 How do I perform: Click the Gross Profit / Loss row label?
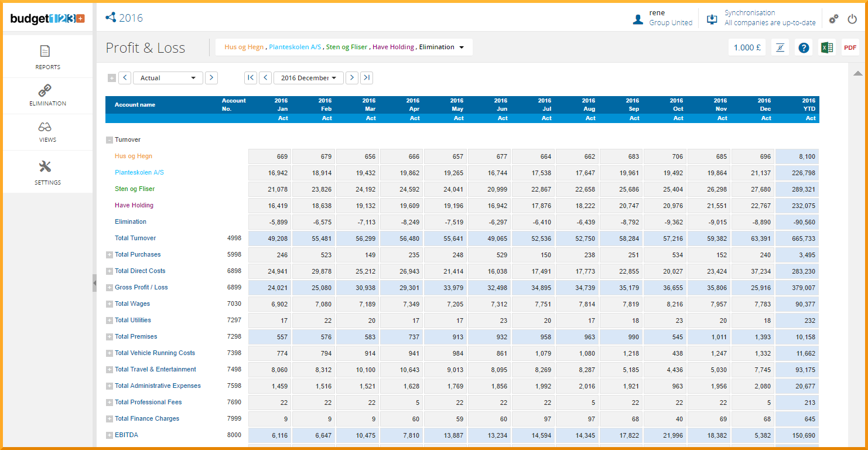pyautogui.click(x=141, y=288)
